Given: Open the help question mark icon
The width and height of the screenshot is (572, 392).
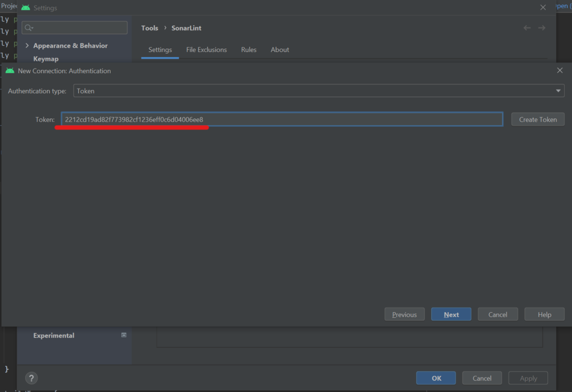Looking at the screenshot, I should click(x=31, y=378).
